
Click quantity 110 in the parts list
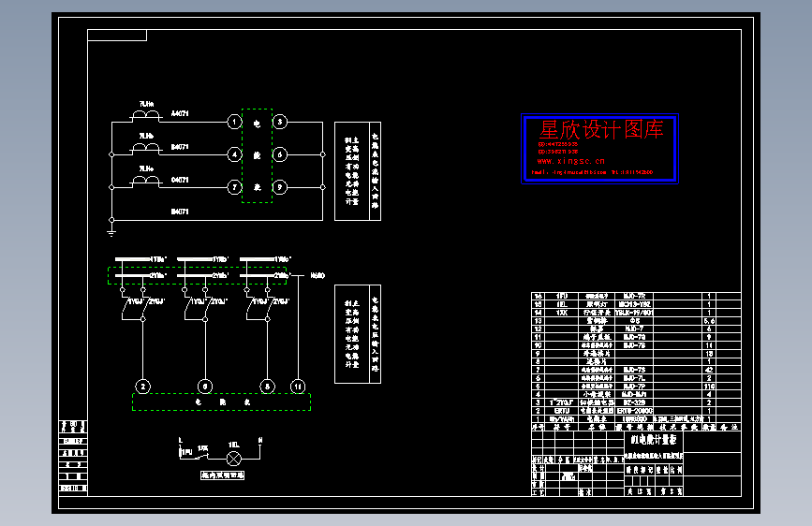click(x=709, y=387)
